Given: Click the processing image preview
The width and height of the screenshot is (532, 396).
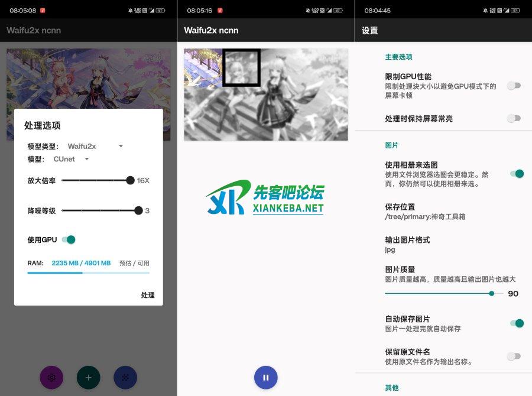Looking at the screenshot, I should coord(265,95).
